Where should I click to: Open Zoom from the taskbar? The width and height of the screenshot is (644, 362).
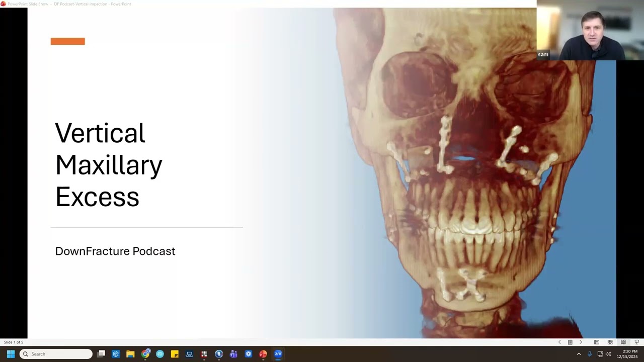pyautogui.click(x=278, y=354)
